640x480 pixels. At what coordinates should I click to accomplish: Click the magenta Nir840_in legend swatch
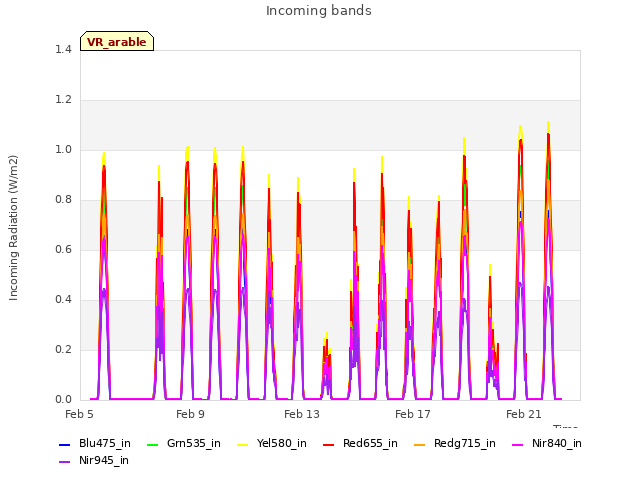click(518, 444)
